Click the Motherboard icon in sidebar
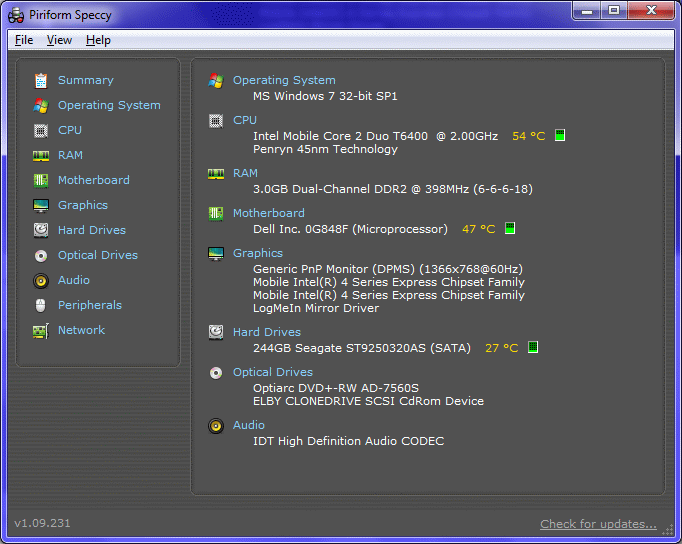682x544 pixels. (x=41, y=180)
